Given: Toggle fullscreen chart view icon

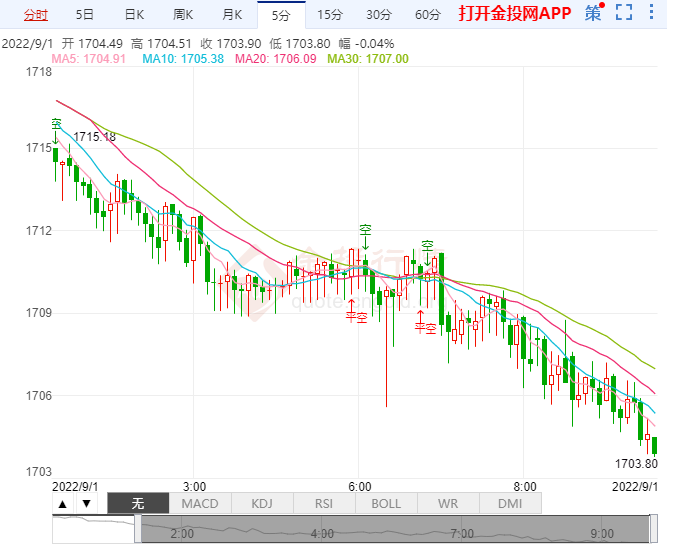Looking at the screenshot, I should 624,12.
